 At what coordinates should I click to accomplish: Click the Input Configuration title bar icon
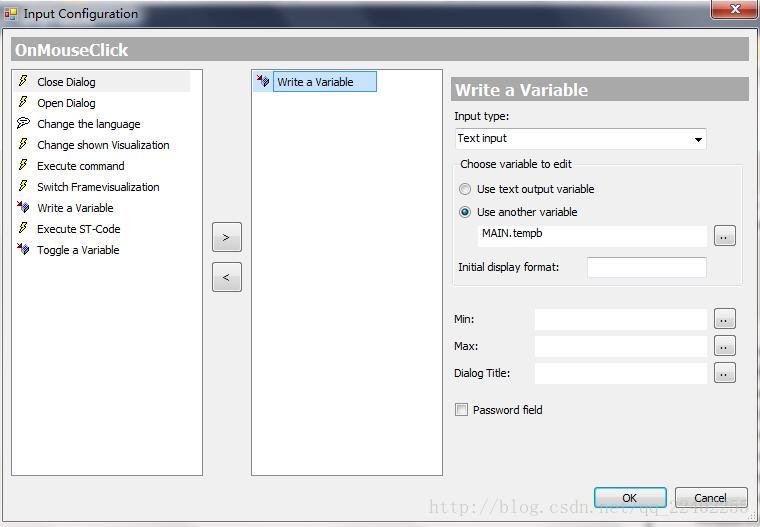click(10, 14)
